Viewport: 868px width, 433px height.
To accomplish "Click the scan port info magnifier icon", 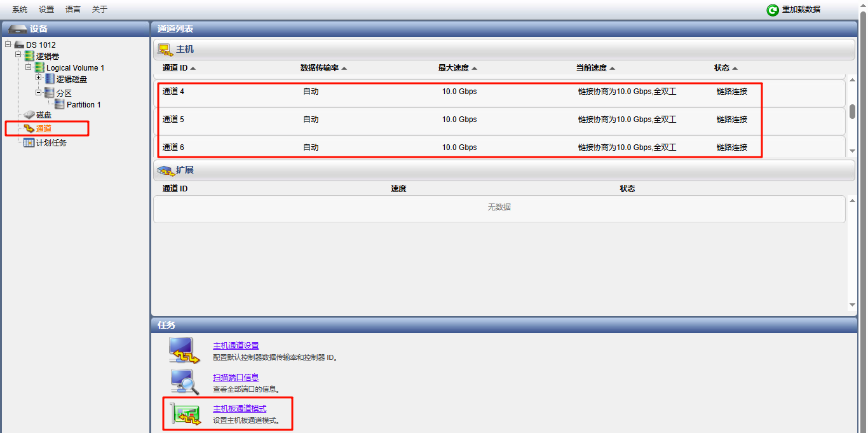I will pyautogui.click(x=184, y=381).
